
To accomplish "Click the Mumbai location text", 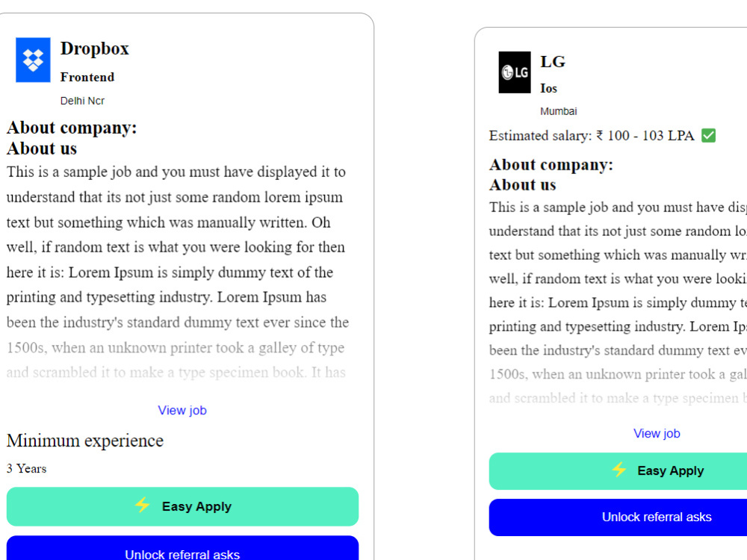I will click(x=558, y=111).
